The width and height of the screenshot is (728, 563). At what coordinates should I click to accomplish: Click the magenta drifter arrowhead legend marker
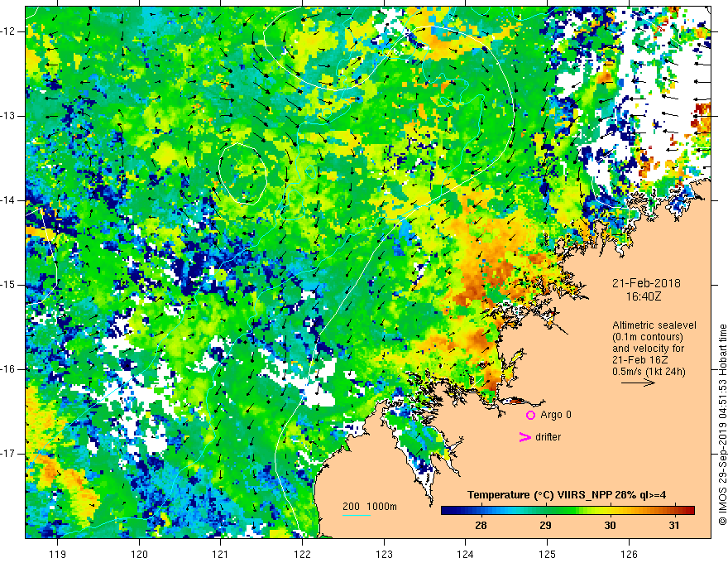[x=524, y=437]
